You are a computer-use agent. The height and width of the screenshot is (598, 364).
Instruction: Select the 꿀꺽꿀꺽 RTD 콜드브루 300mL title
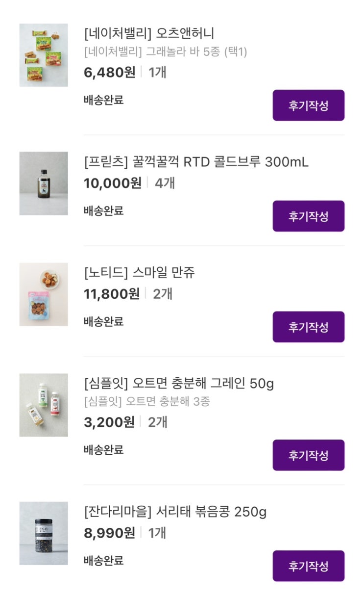coord(196,162)
